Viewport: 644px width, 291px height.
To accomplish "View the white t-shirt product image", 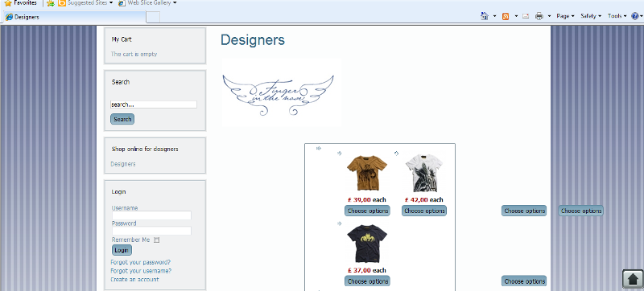I will click(424, 173).
